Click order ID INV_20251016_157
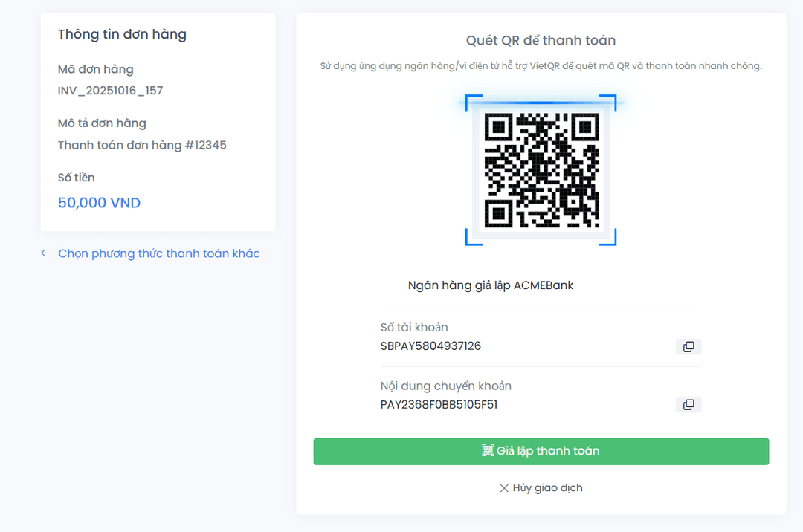This screenshot has width=803, height=532. pos(110,91)
